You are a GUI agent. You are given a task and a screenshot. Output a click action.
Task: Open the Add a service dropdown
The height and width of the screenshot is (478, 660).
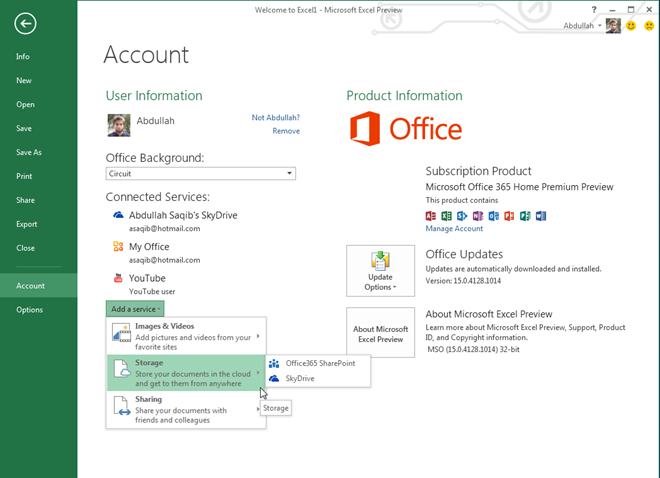click(x=135, y=309)
